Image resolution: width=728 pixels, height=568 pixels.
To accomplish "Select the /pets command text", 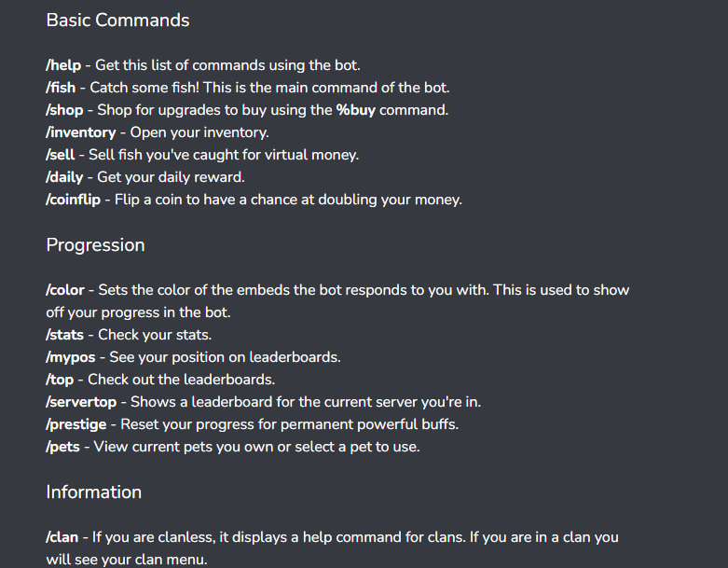I will pyautogui.click(x=63, y=447).
